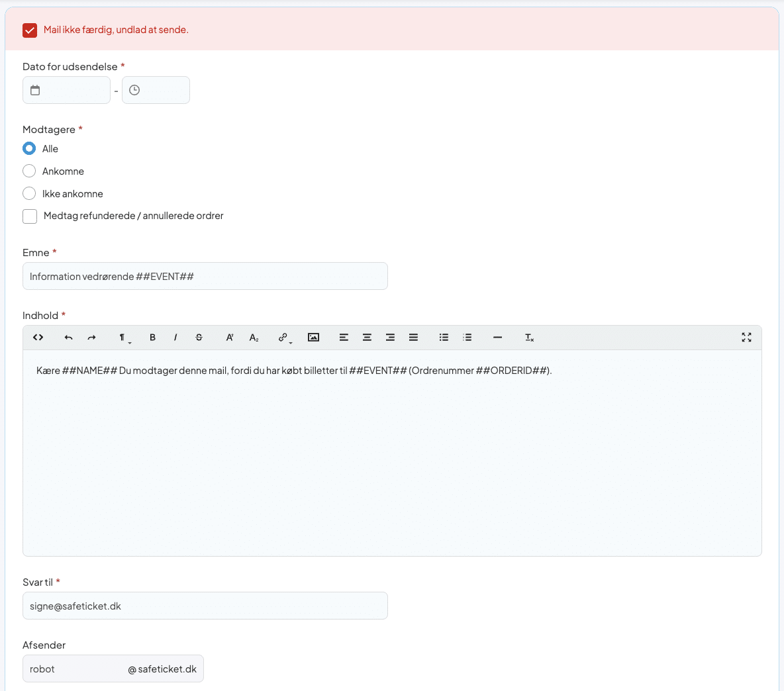The height and width of the screenshot is (691, 784).
Task: Click the 'Svar til' email field
Action: tap(205, 606)
